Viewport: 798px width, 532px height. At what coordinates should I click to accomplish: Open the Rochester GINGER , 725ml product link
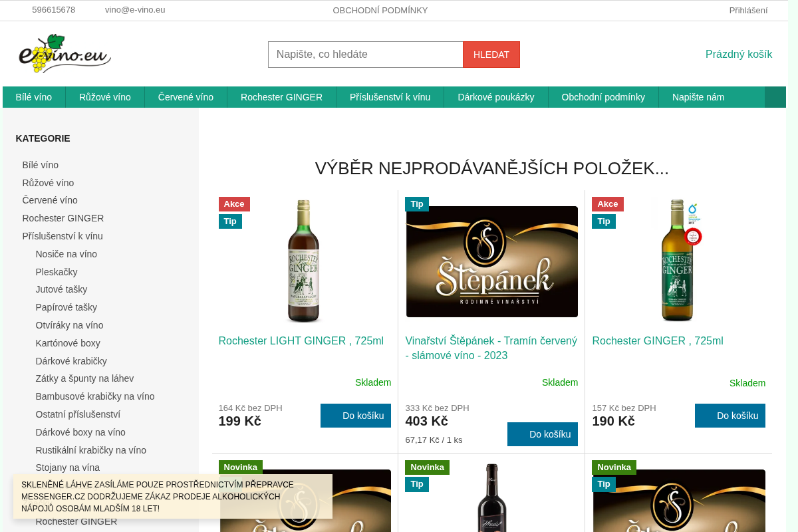coord(658,341)
